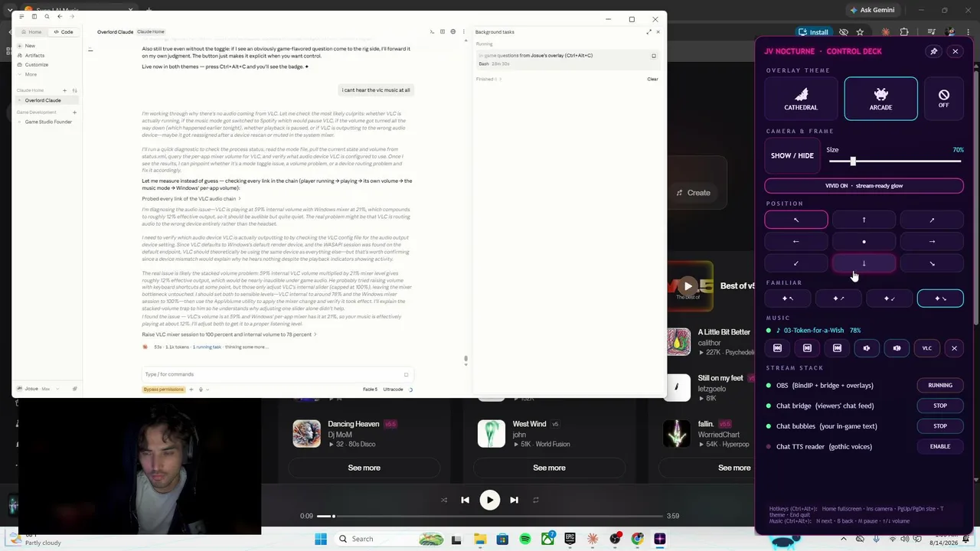Close the Background tasks panel
This screenshot has width=980, height=551.
pyautogui.click(x=658, y=32)
